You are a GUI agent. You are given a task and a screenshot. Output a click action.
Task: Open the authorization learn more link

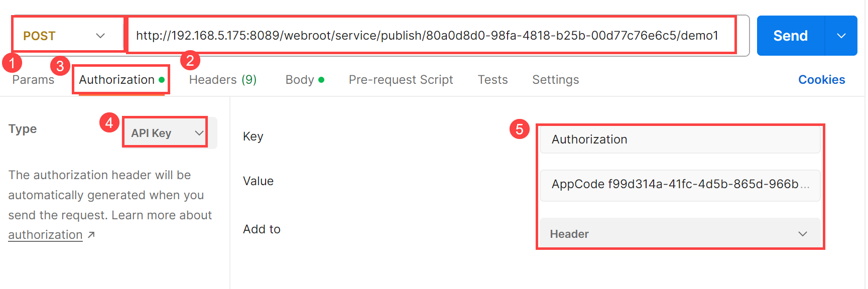point(45,235)
